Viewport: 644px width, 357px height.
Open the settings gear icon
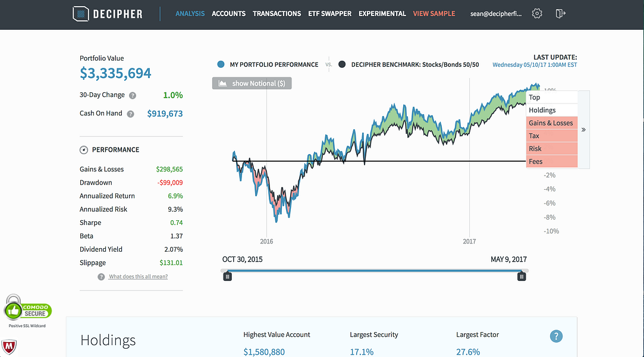[537, 14]
